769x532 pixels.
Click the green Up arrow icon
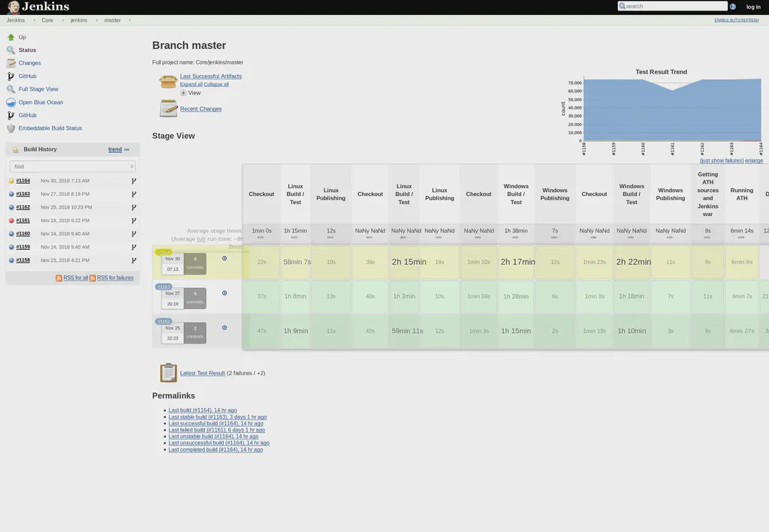pyautogui.click(x=10, y=37)
